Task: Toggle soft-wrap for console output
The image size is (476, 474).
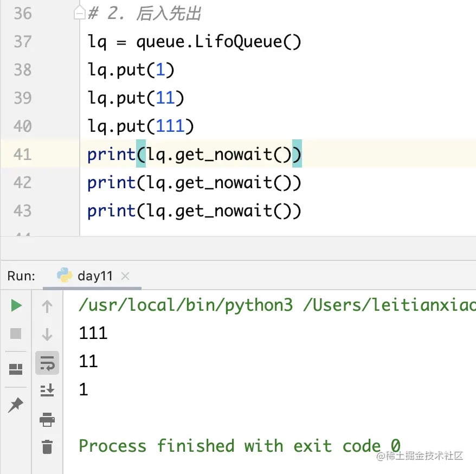Action: click(47, 363)
